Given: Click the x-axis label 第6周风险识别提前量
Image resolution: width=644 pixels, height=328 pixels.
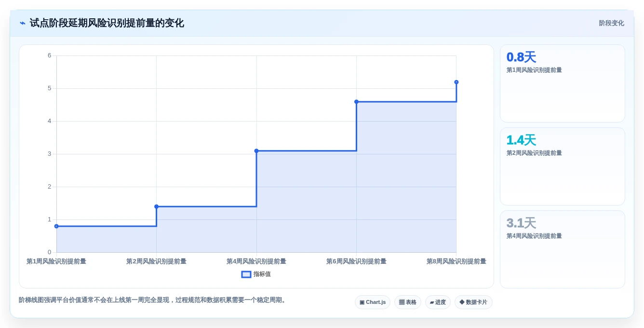Looking at the screenshot, I should (356, 261).
